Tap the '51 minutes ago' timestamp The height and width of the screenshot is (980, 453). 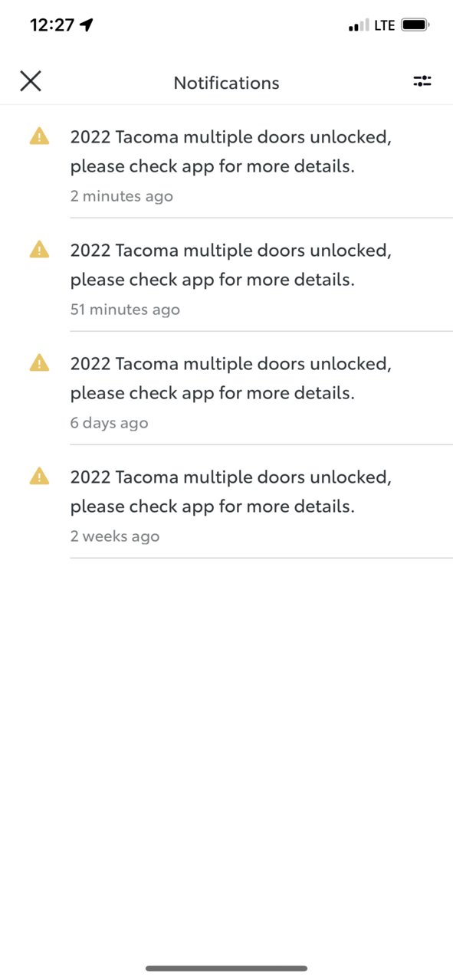[125, 310]
